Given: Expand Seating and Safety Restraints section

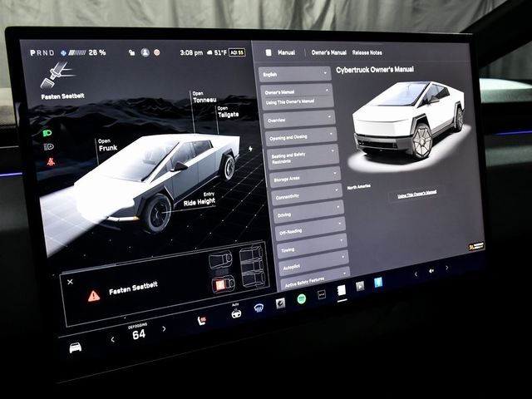Looking at the screenshot, I should (x=303, y=157).
